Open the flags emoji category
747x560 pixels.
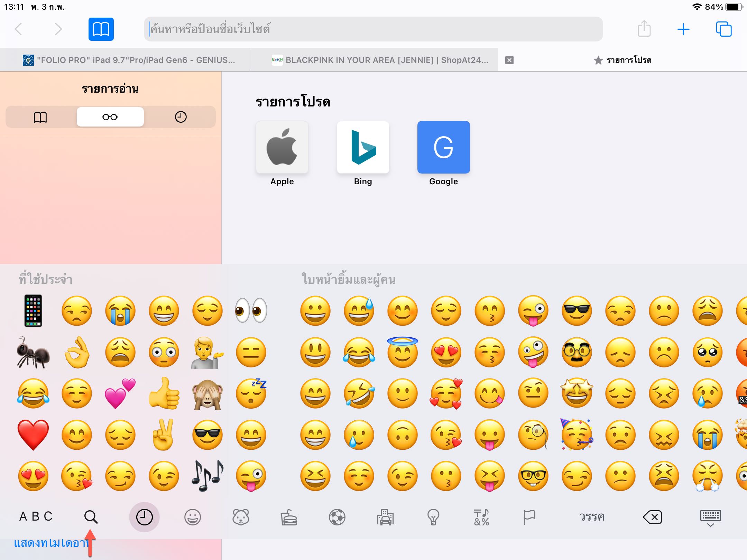(529, 517)
